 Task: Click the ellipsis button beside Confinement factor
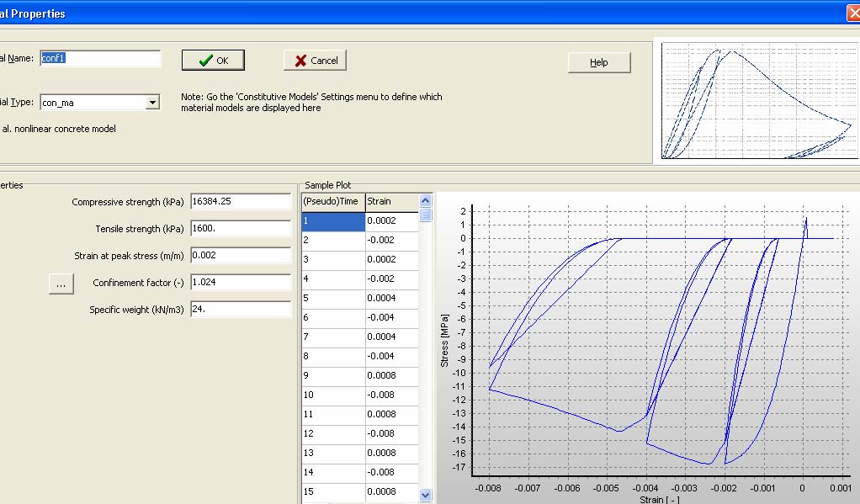point(61,284)
